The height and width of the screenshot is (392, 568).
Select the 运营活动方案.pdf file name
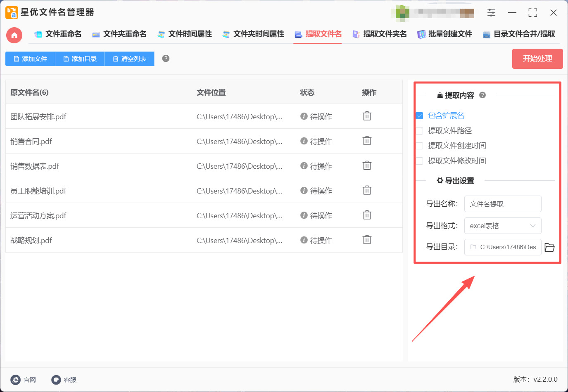(x=38, y=215)
